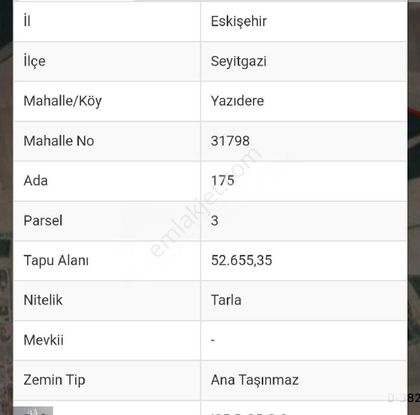Select the Ada row label
The image size is (420, 415).
click(36, 181)
